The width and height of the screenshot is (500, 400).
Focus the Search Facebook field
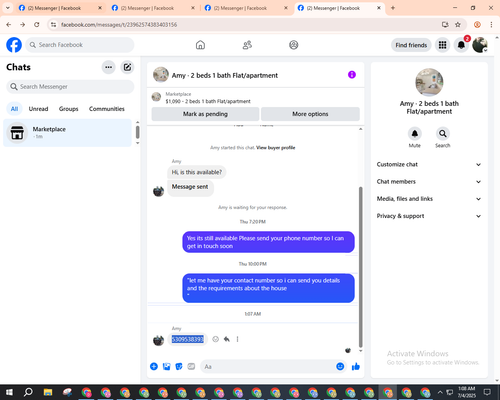point(80,45)
